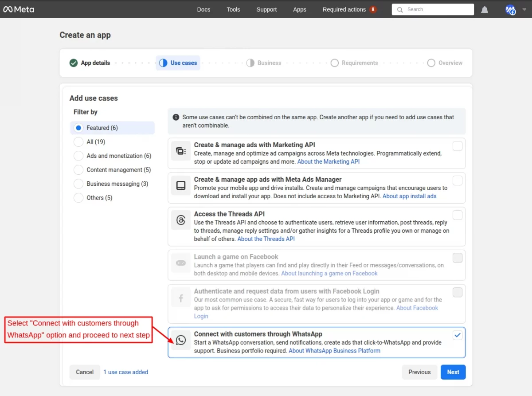Click the Marketing API use case icon
532x396 pixels.
coord(181,151)
